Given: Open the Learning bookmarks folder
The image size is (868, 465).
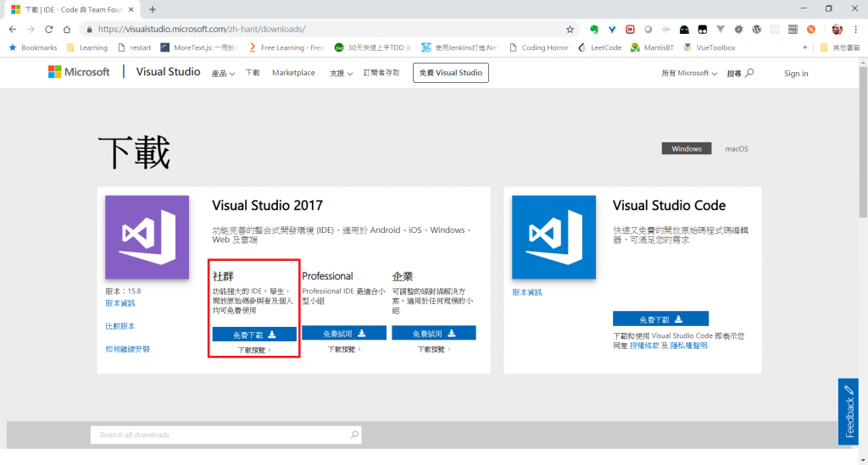Looking at the screenshot, I should pyautogui.click(x=87, y=47).
